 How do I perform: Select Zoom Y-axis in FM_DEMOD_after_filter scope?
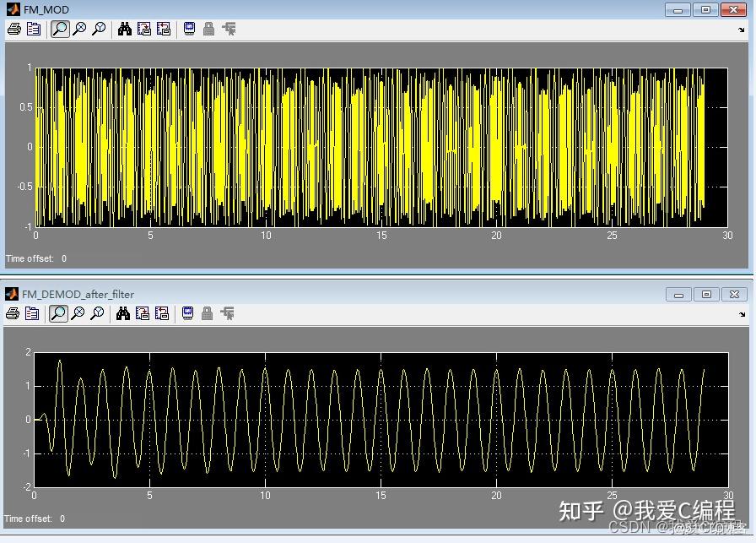[x=97, y=314]
